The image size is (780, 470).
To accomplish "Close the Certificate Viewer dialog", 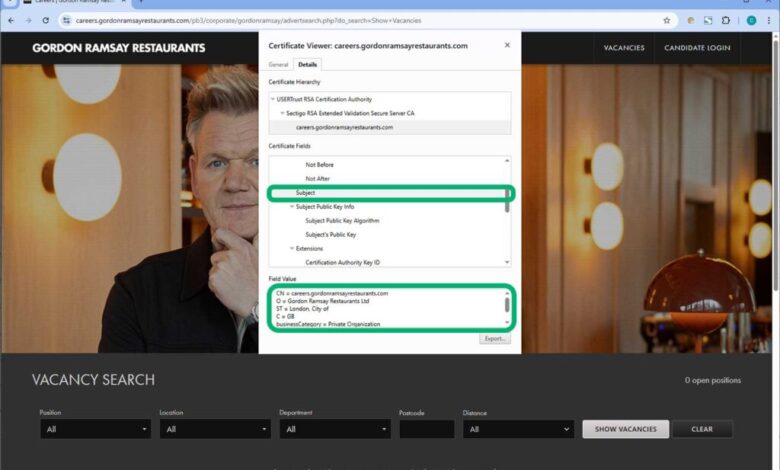I will click(x=507, y=45).
